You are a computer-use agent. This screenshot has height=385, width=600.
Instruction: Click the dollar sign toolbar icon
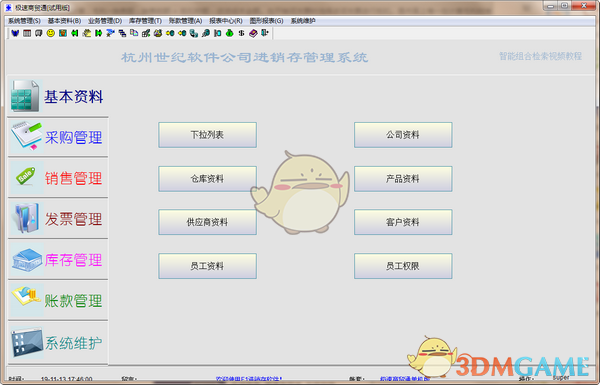241,33
